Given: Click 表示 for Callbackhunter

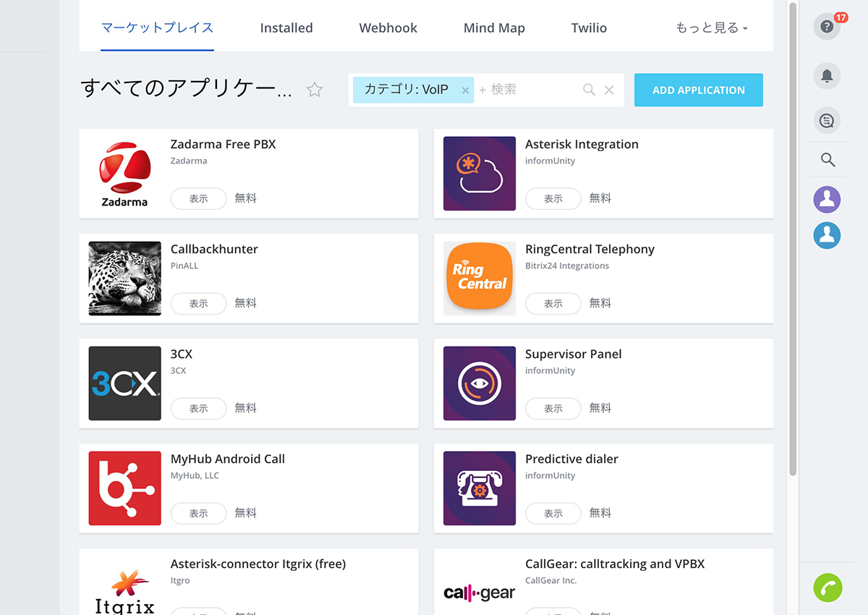Looking at the screenshot, I should tap(198, 303).
